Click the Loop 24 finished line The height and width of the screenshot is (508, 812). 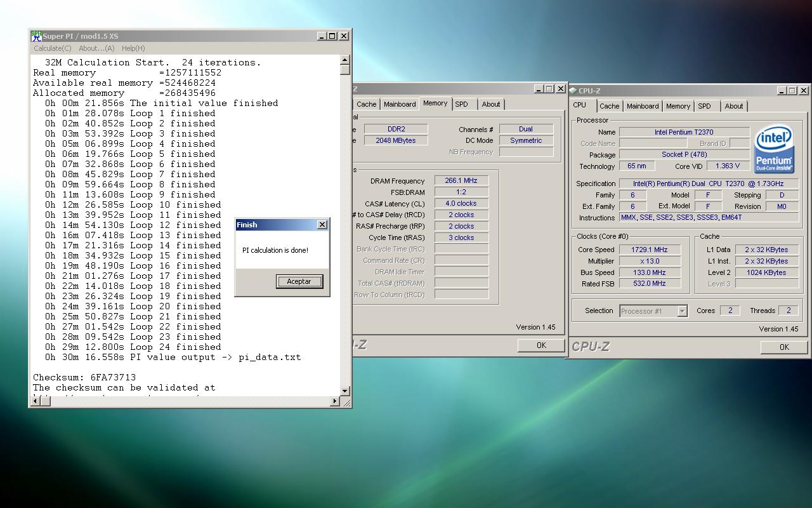pos(133,347)
